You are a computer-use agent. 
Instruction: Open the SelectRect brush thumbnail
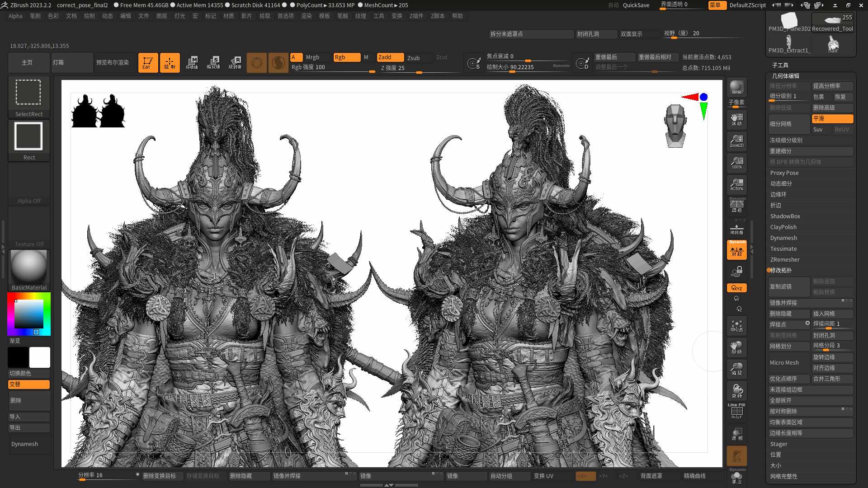[28, 93]
